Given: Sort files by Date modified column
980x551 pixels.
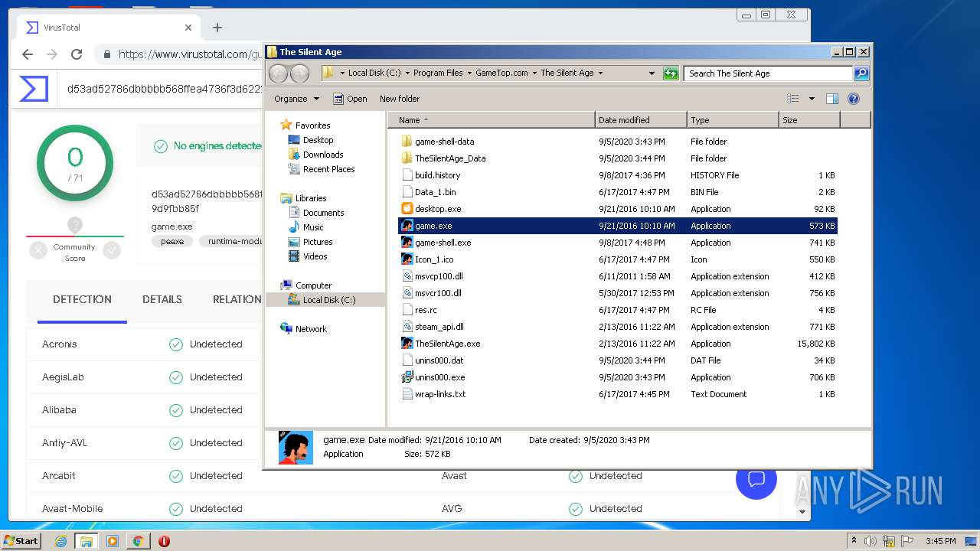Looking at the screenshot, I should coord(641,120).
